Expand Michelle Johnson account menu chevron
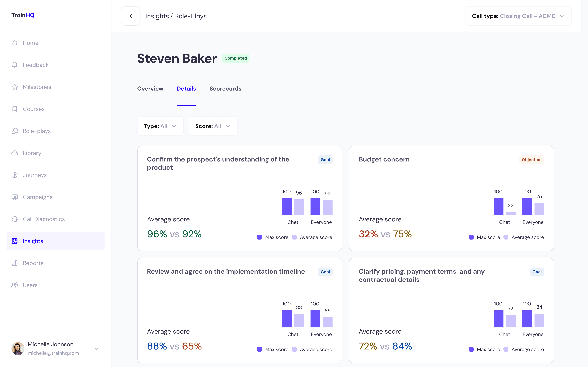 click(x=96, y=349)
